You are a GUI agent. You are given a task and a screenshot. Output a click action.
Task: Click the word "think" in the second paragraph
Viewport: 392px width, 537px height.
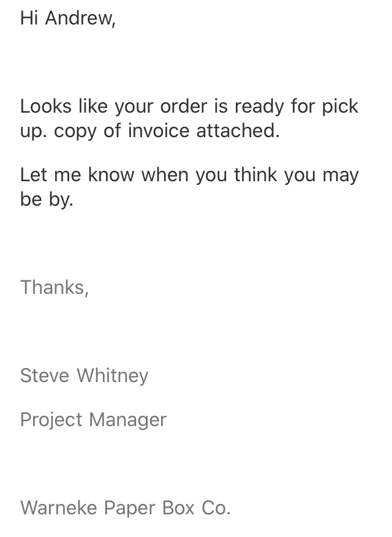coord(255,175)
